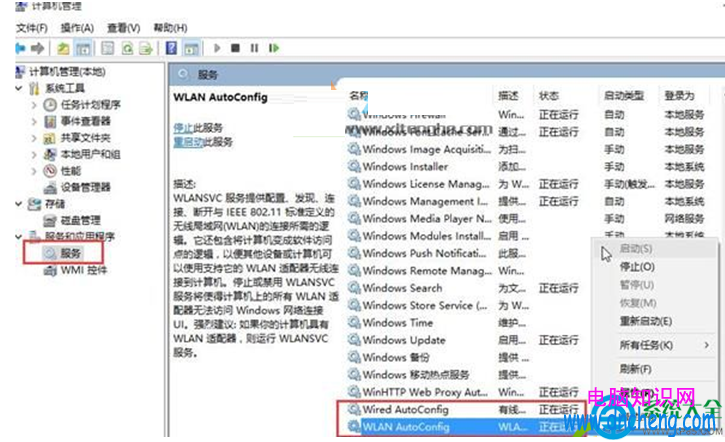Click the gear icon beside Windows 备份
Image resolution: width=725 pixels, height=442 pixels.
coord(354,357)
